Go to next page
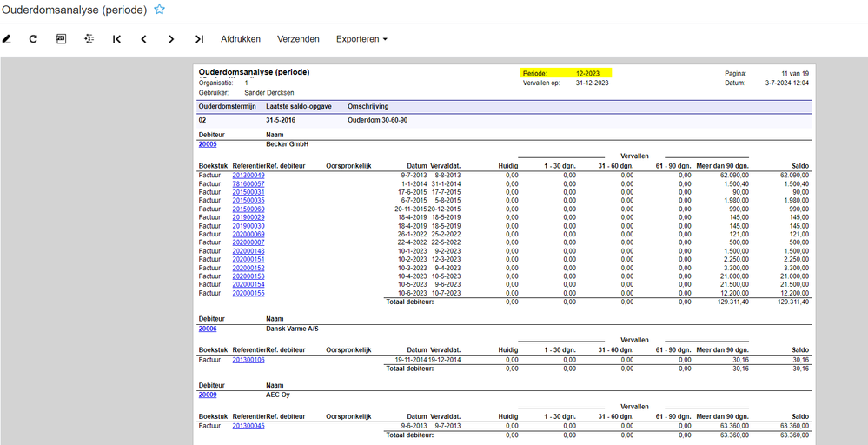868x445 pixels. 171,39
